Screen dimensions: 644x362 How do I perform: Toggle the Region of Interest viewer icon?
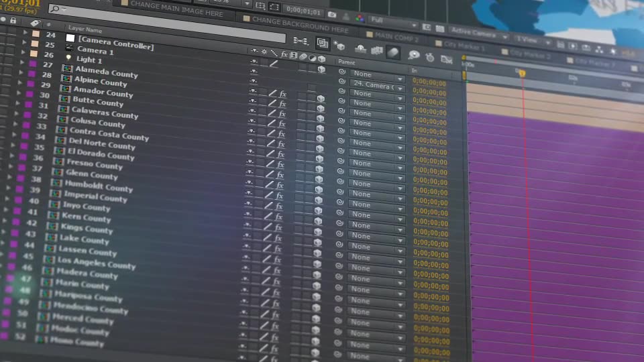(427, 27)
